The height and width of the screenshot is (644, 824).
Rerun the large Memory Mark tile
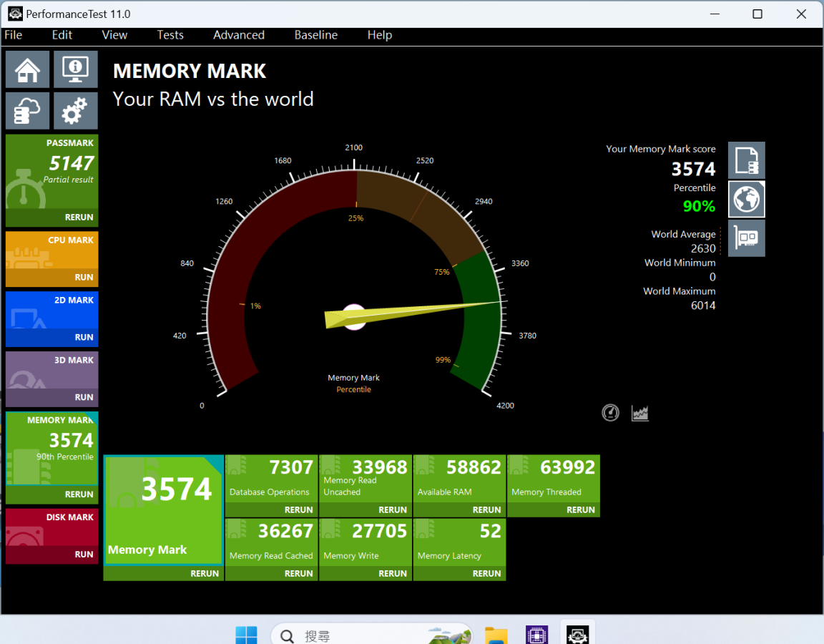[x=163, y=573]
